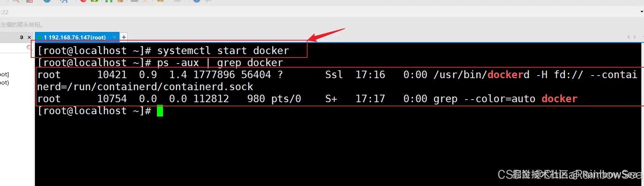Click the magnifier icon in top toolbar
Screen dimensions: 644x186
pyautogui.click(x=15, y=1)
